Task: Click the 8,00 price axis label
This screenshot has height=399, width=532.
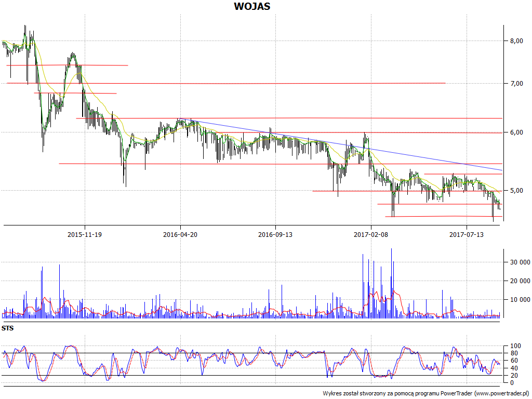Action: pos(516,41)
